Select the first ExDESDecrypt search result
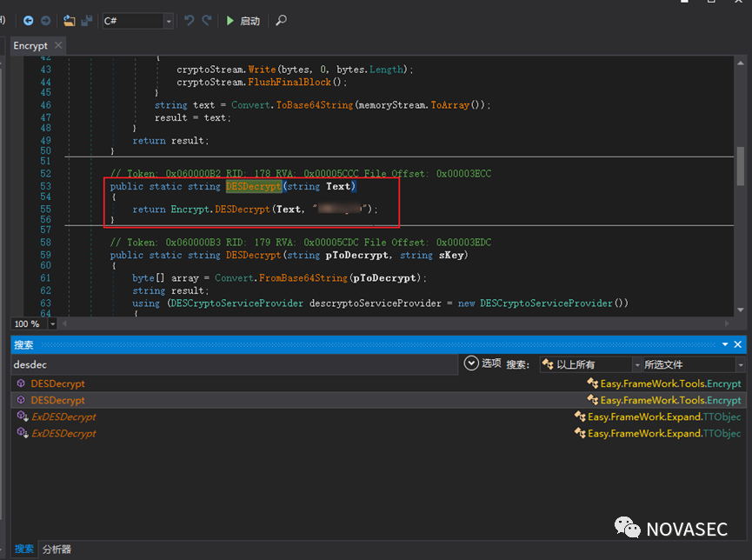Screen dimensions: 752x560 pos(63,417)
